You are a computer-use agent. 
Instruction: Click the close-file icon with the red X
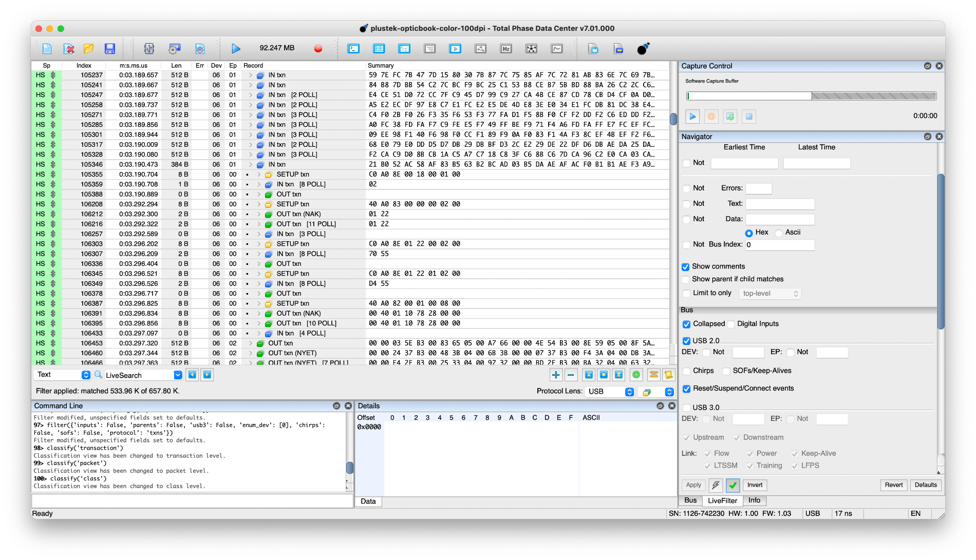tap(69, 49)
